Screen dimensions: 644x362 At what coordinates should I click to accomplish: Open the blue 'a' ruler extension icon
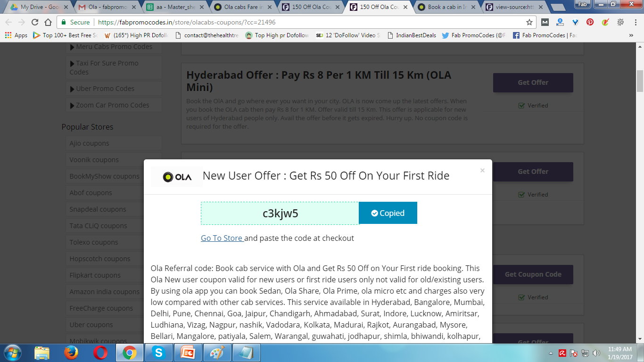pyautogui.click(x=560, y=22)
